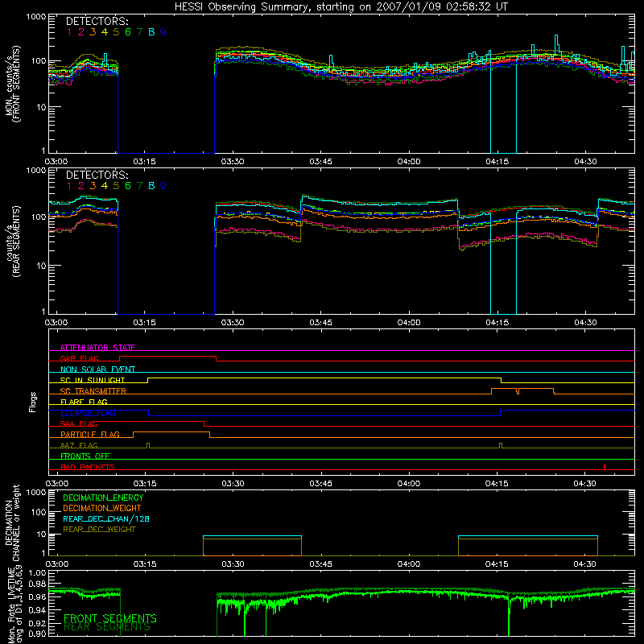Select yellow detector 4 in rear segments legend
Viewport: 644px width, 644px height.
105,186
